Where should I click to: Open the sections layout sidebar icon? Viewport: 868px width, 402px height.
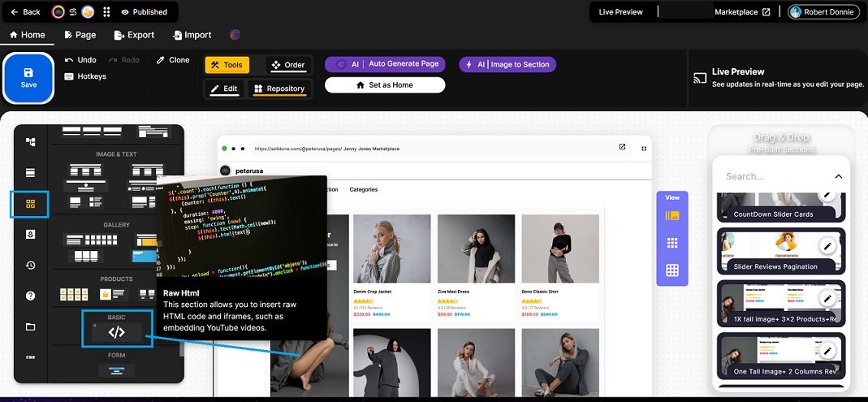[x=30, y=173]
